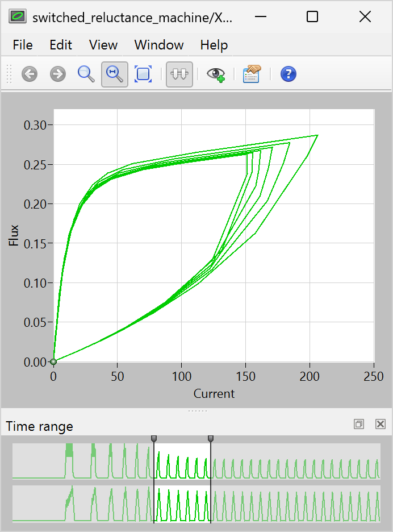This screenshot has width=393, height=532.
Task: Click the left time range marker handle
Action: (x=153, y=439)
